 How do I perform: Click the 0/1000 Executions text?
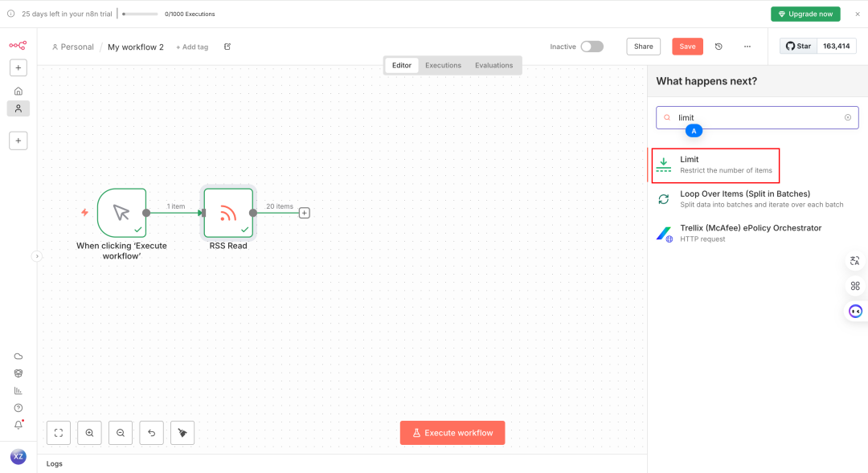click(x=190, y=14)
